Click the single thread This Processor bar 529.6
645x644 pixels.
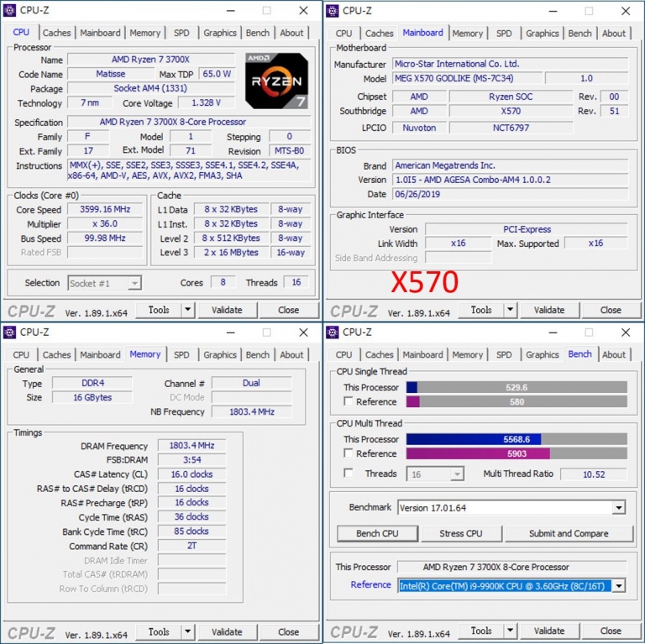click(x=517, y=387)
